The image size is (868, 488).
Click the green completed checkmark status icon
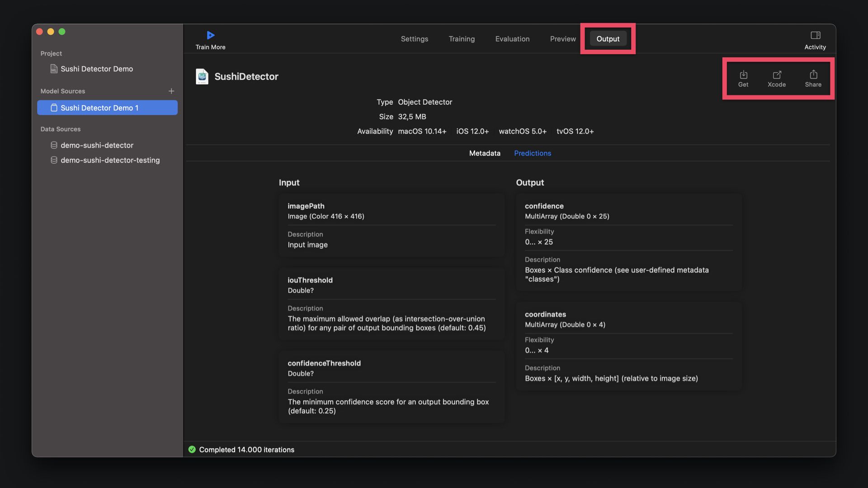[192, 450]
